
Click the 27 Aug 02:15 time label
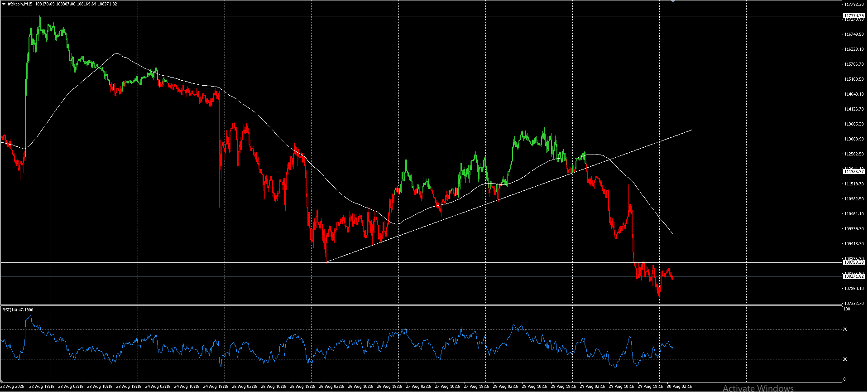(x=418, y=387)
